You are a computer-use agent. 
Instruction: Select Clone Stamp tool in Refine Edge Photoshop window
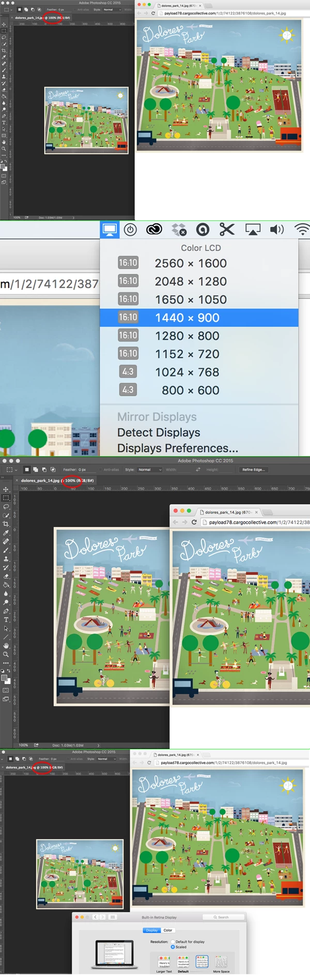[x=6, y=559]
